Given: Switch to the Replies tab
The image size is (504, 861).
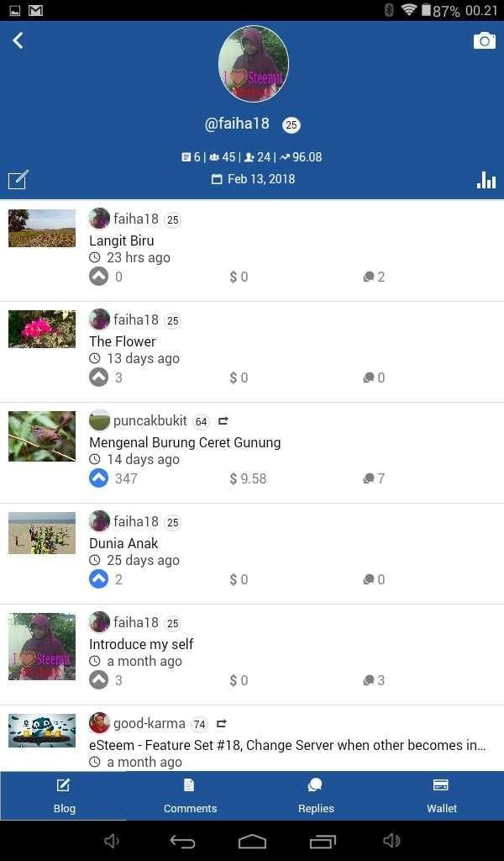Looking at the screenshot, I should click(x=315, y=795).
